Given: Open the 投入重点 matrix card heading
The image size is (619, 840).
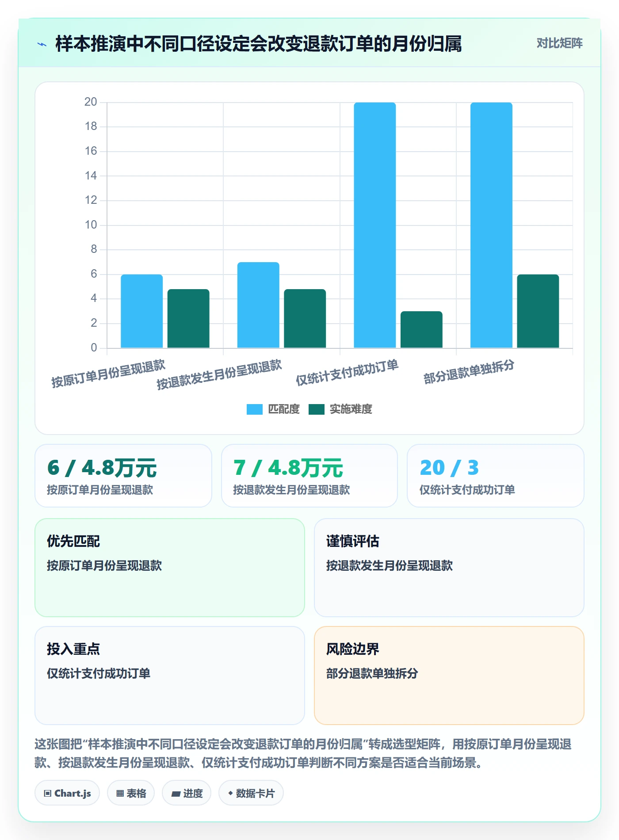Looking at the screenshot, I should (x=73, y=649).
